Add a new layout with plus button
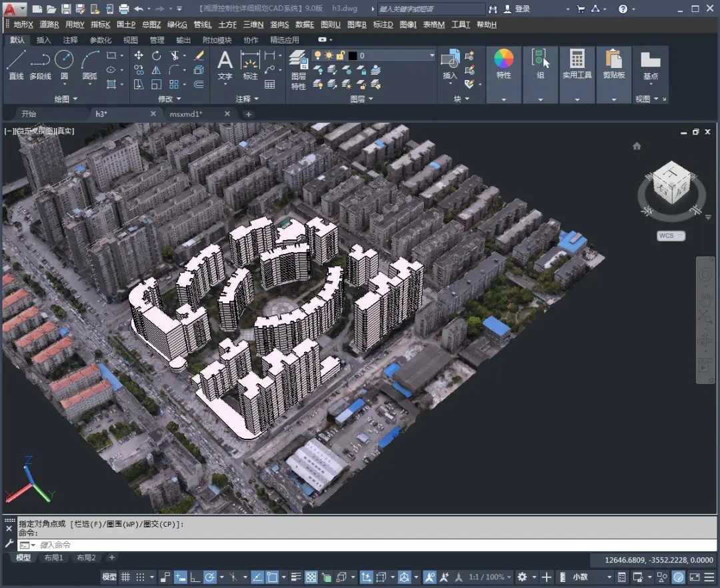Viewport: 720px width, 588px height. [x=111, y=558]
